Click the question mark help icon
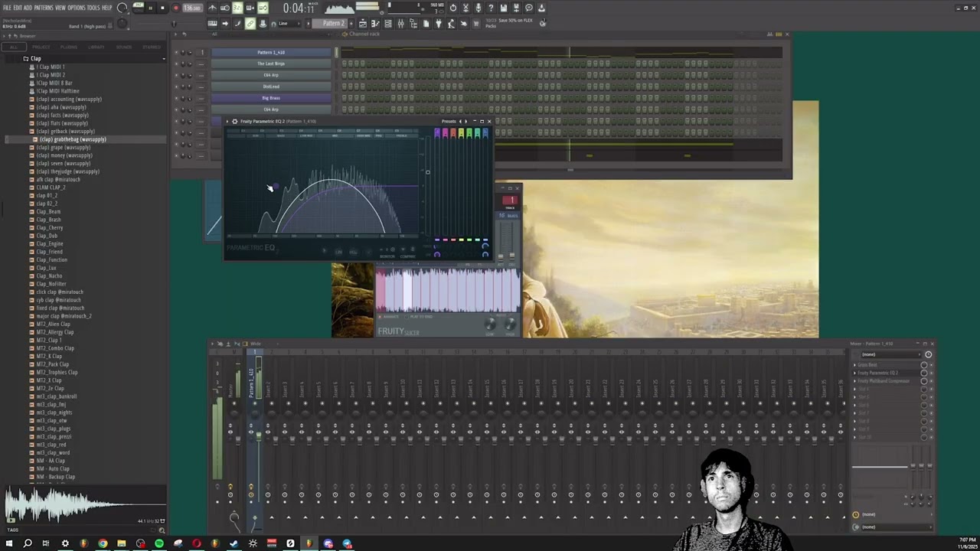 pyautogui.click(x=491, y=8)
